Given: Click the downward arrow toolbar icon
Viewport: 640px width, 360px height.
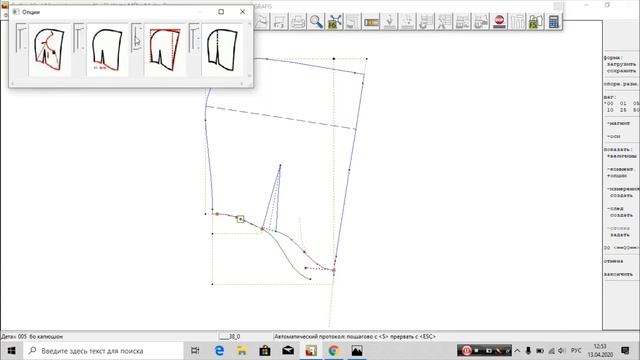Looking at the screenshot, I should tap(389, 21).
